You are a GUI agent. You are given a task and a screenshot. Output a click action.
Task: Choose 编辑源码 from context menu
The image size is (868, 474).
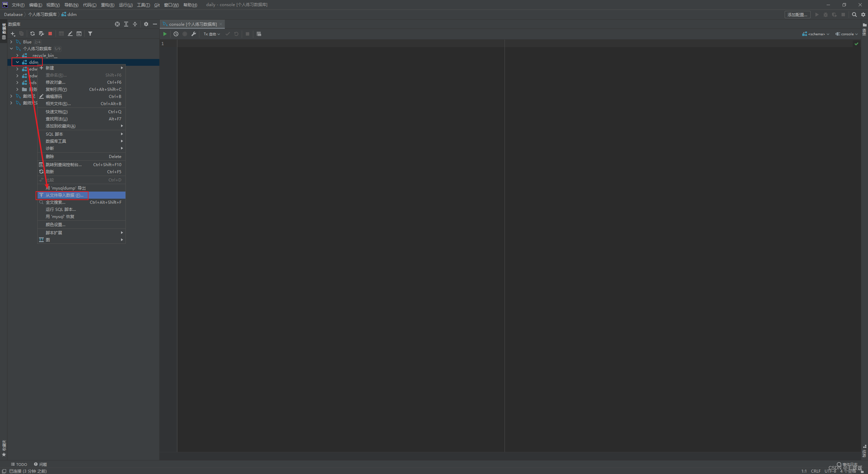pos(81,96)
